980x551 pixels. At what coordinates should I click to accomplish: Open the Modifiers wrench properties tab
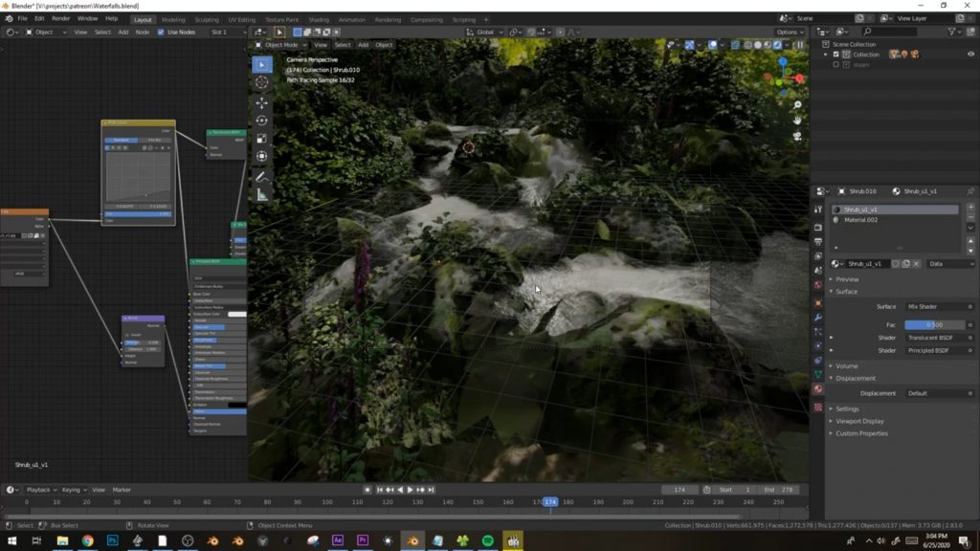point(818,318)
